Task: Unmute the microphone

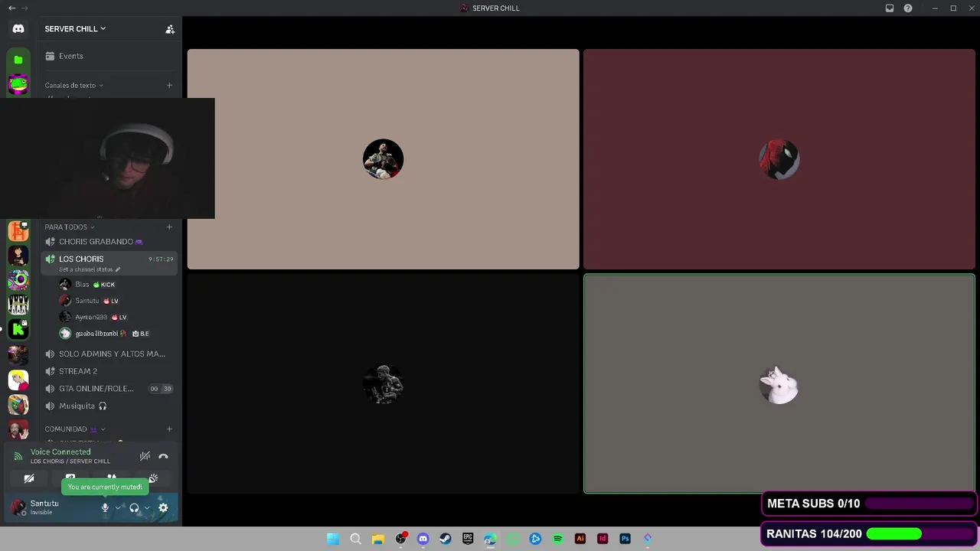Action: point(105,507)
